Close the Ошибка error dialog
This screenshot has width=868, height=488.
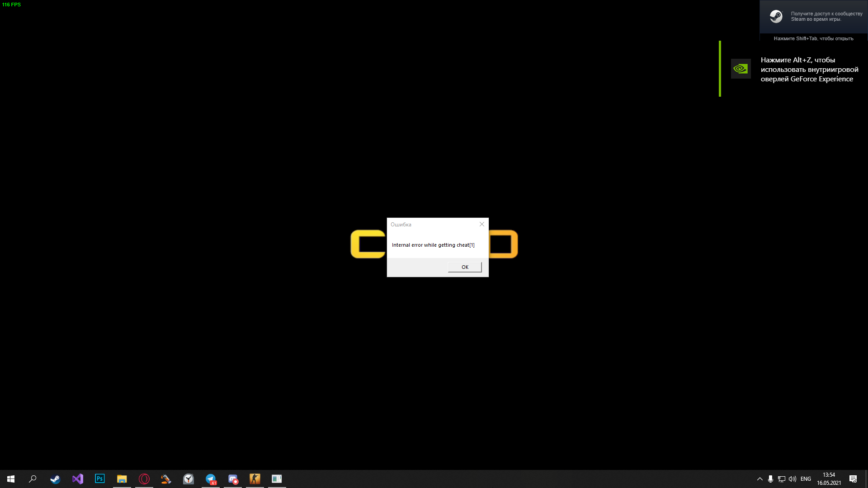coord(482,224)
